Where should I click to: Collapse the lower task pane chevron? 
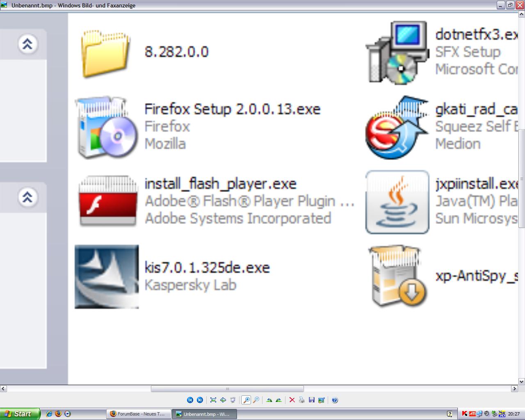(x=27, y=197)
